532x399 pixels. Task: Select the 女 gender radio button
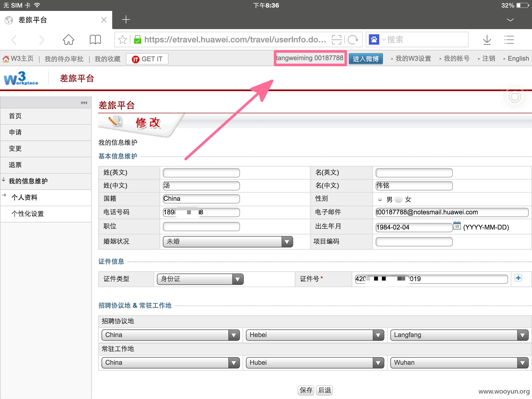coord(398,199)
